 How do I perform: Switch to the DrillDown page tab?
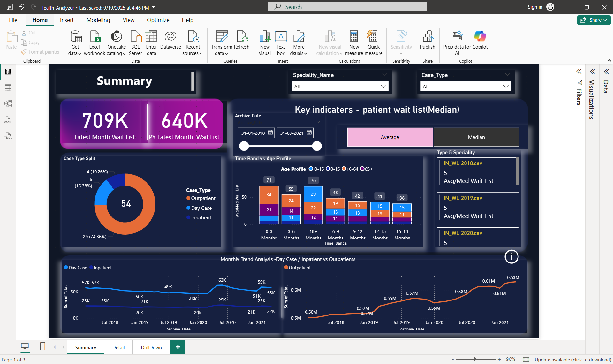(x=151, y=347)
